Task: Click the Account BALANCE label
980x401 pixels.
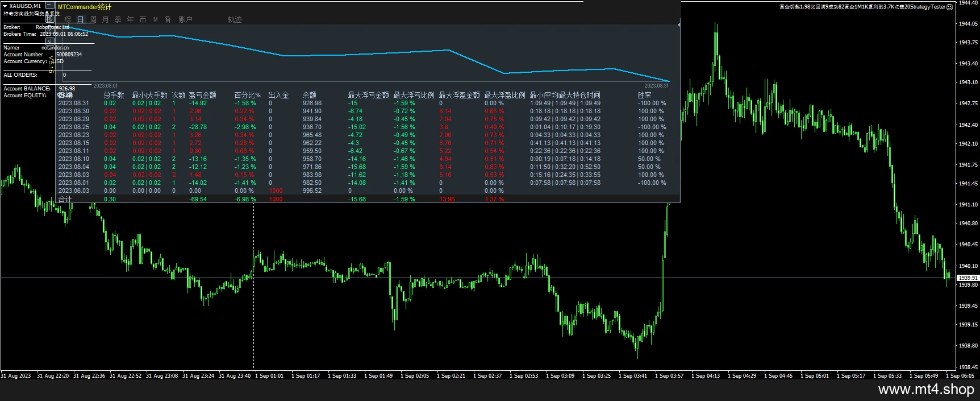Action: (27, 89)
